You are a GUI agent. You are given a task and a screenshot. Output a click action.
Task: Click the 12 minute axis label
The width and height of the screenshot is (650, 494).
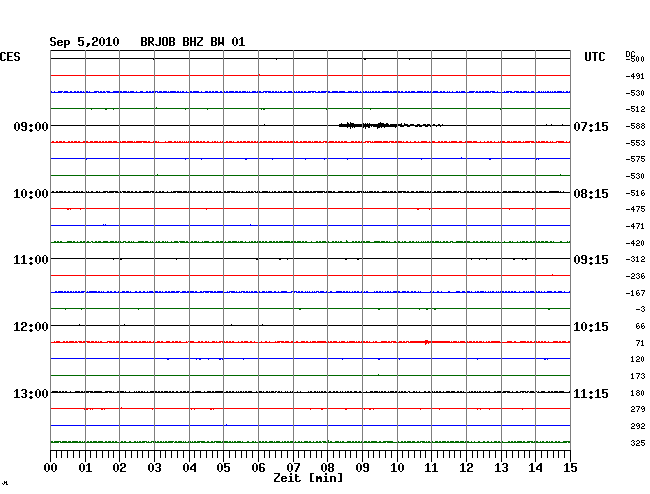pos(466,468)
